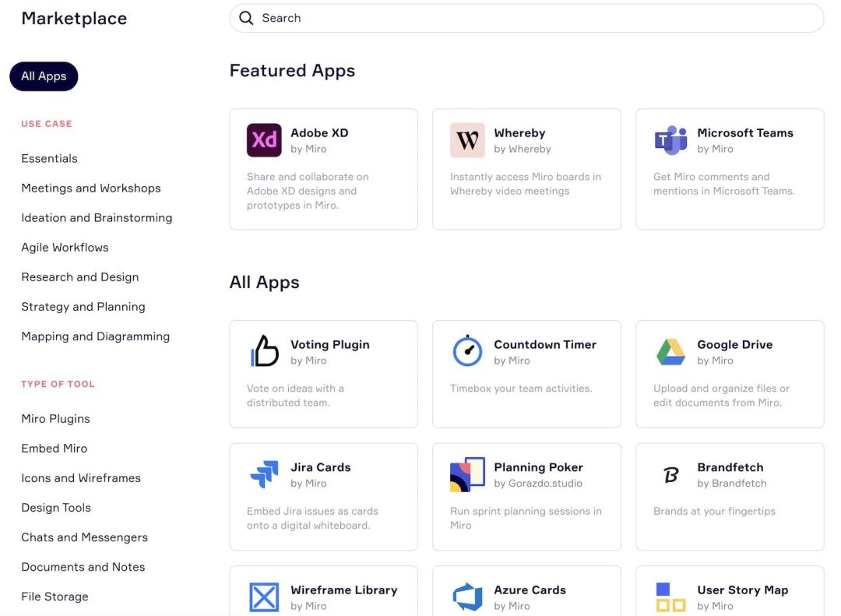This screenshot has height=616, width=841.
Task: Open the Jira Cards title
Action: click(321, 467)
